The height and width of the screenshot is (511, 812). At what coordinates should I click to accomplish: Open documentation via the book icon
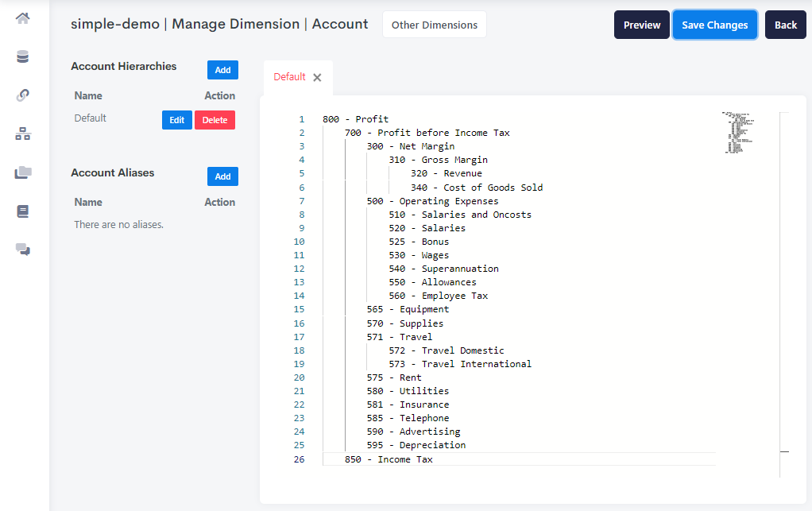pos(23,211)
